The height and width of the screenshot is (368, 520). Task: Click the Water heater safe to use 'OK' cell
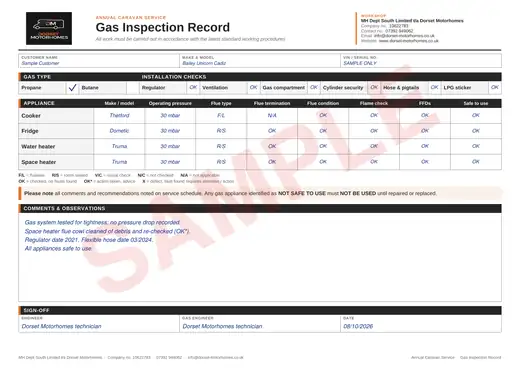click(x=476, y=146)
